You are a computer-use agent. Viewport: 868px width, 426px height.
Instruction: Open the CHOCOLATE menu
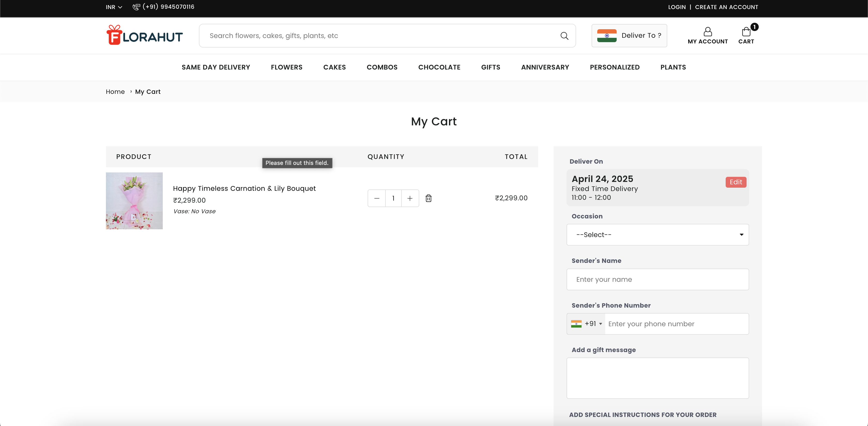coord(439,67)
